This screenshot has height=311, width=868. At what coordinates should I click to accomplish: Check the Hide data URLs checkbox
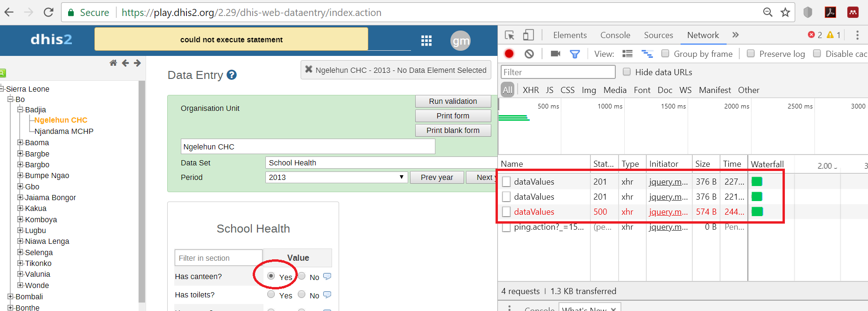[627, 72]
